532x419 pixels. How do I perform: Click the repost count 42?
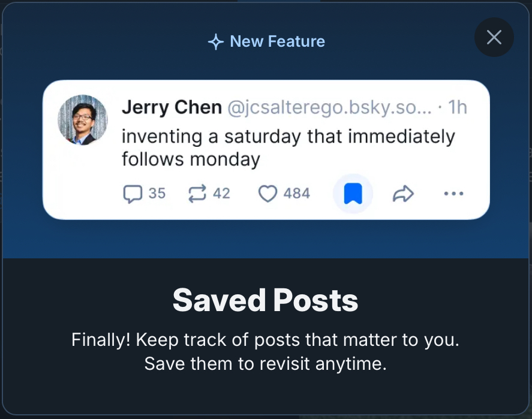pyautogui.click(x=221, y=194)
